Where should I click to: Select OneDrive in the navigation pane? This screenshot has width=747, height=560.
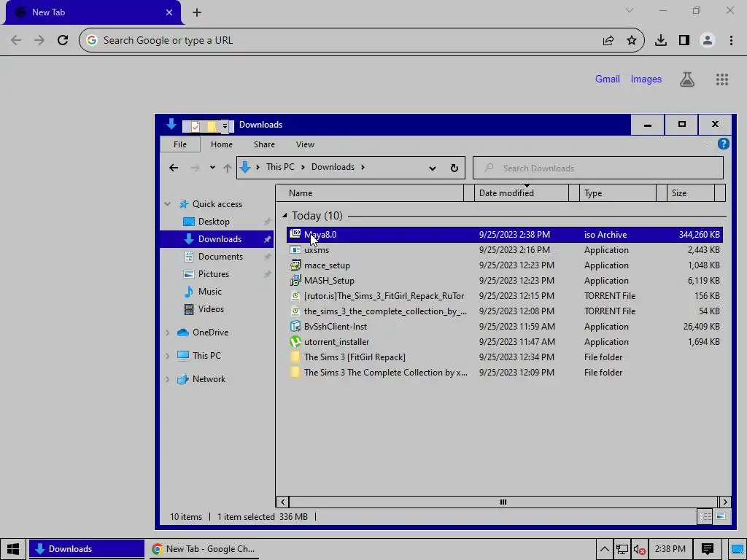point(210,332)
